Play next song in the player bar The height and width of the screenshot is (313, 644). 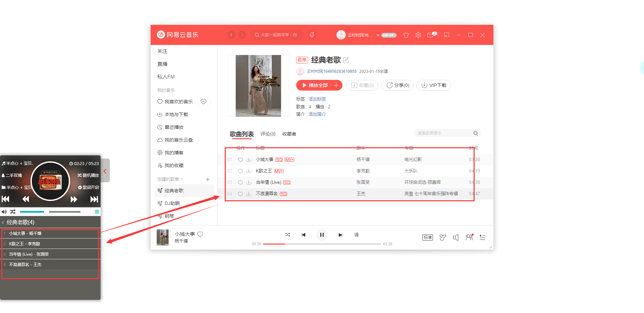coord(340,235)
